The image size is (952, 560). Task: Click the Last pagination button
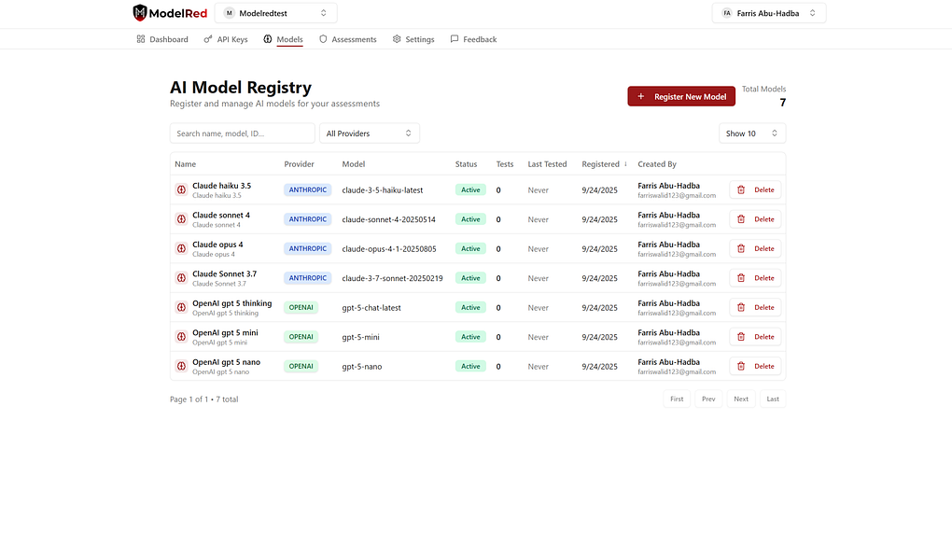pos(773,399)
